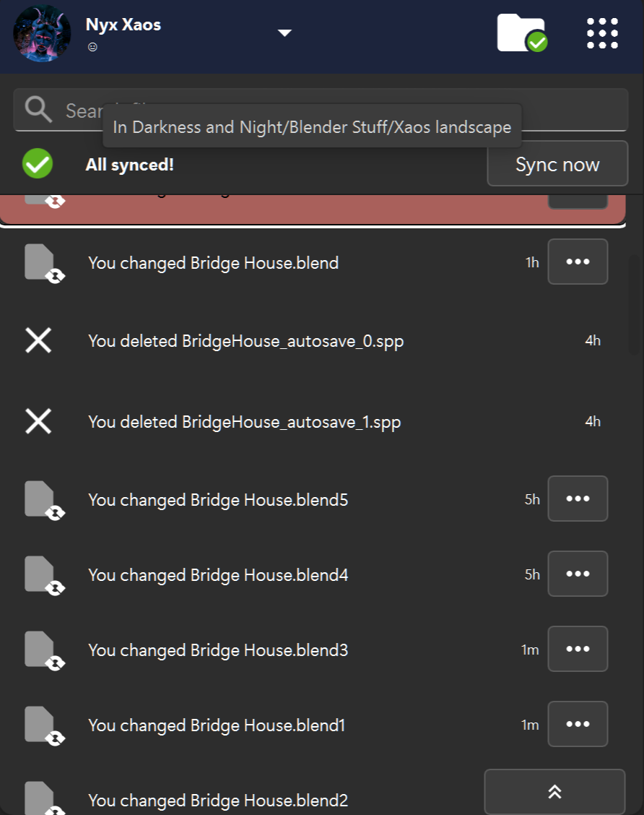Click the X icon for BridgeHouse_autosave_1.spp

coord(38,421)
